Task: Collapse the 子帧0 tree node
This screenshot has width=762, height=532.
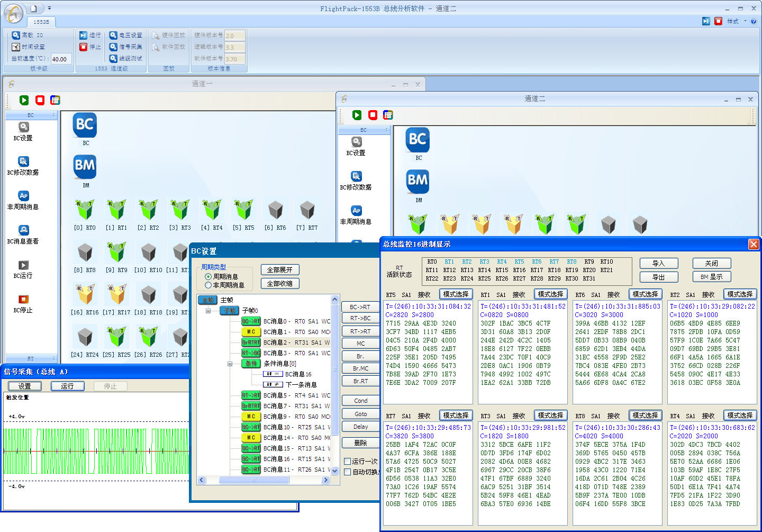Action: point(208,311)
